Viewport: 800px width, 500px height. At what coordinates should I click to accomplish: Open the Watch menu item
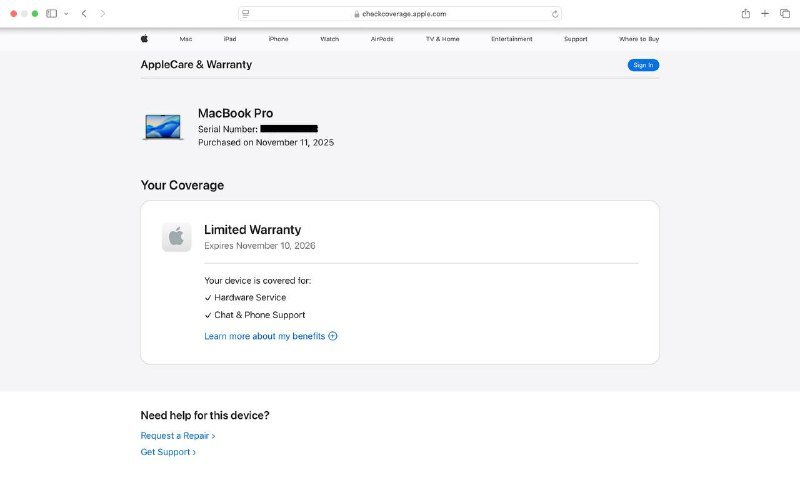330,39
